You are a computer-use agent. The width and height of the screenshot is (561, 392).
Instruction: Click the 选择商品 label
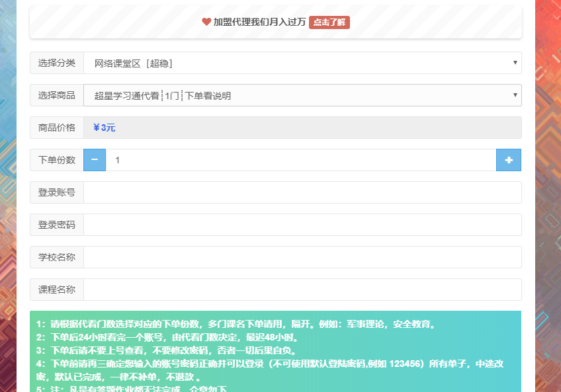pos(57,95)
